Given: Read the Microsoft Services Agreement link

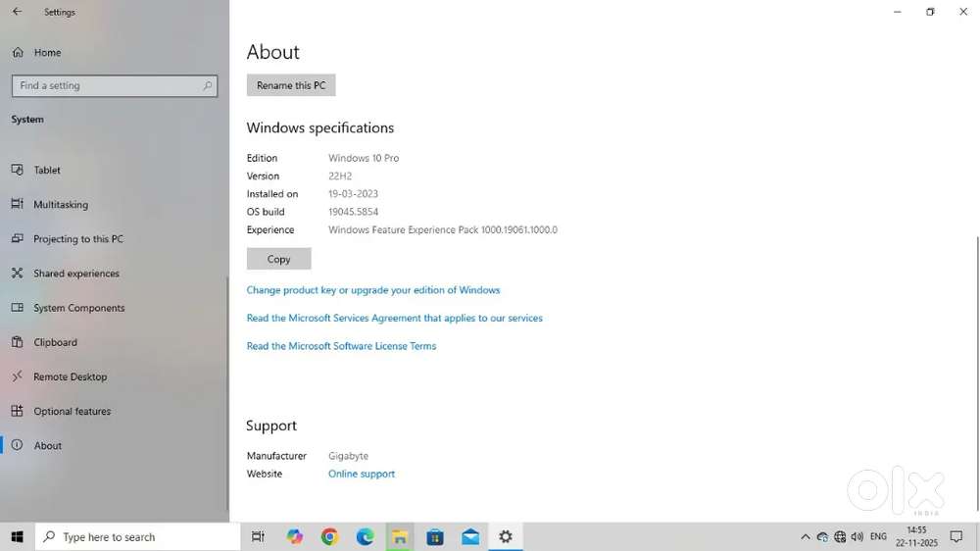Looking at the screenshot, I should pos(394,318).
